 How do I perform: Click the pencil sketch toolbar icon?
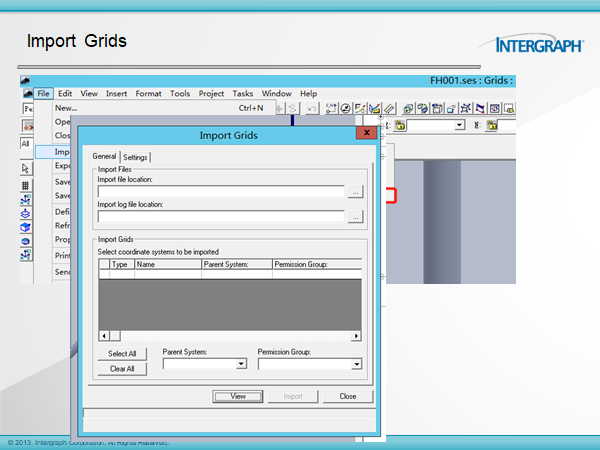click(x=360, y=109)
